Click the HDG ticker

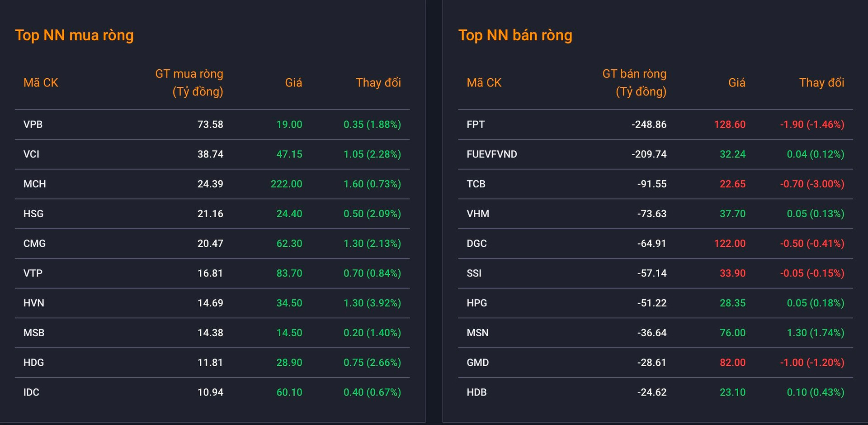click(x=34, y=363)
